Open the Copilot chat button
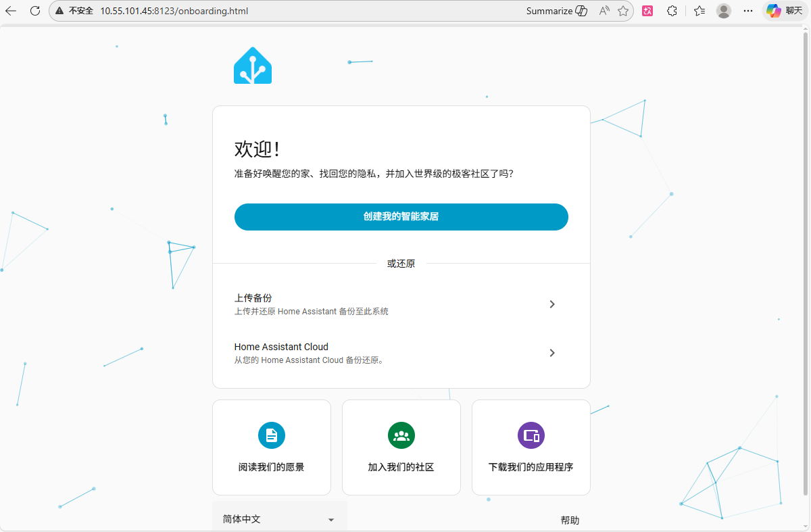Image resolution: width=811 pixels, height=532 pixels. click(784, 11)
